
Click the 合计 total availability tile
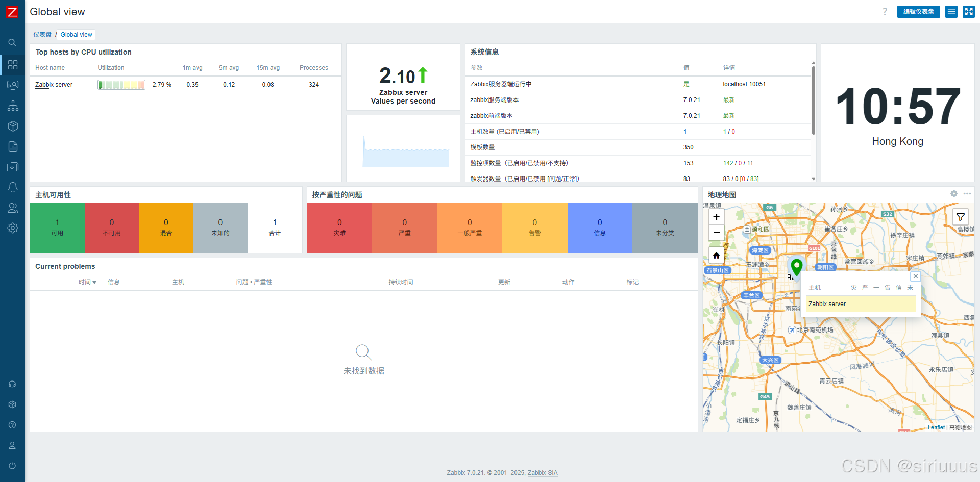275,228
